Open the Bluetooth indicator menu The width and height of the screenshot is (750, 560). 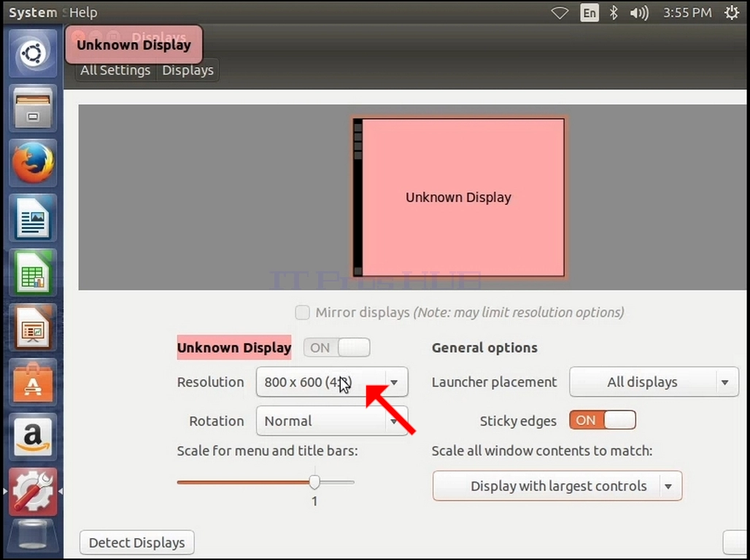[614, 13]
